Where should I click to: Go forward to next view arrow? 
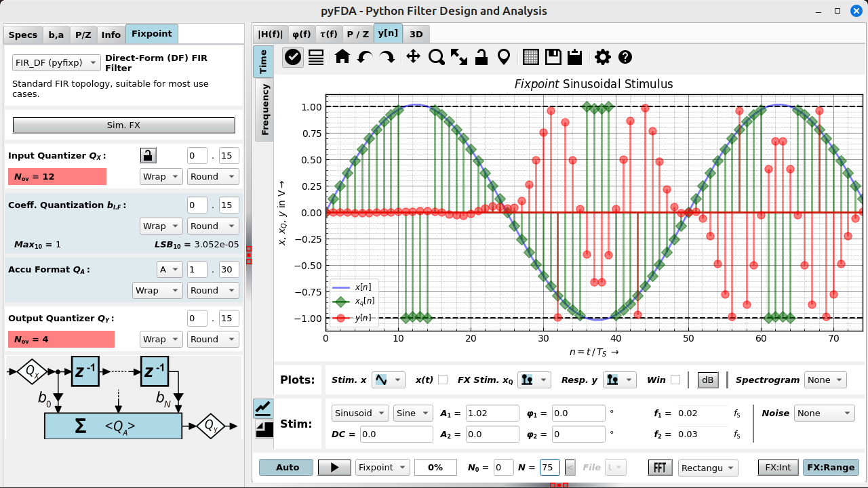coord(387,57)
